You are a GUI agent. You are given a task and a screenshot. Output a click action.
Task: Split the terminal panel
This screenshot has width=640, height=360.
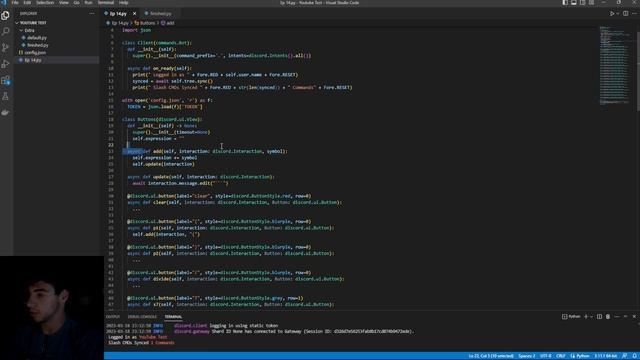[x=599, y=317]
